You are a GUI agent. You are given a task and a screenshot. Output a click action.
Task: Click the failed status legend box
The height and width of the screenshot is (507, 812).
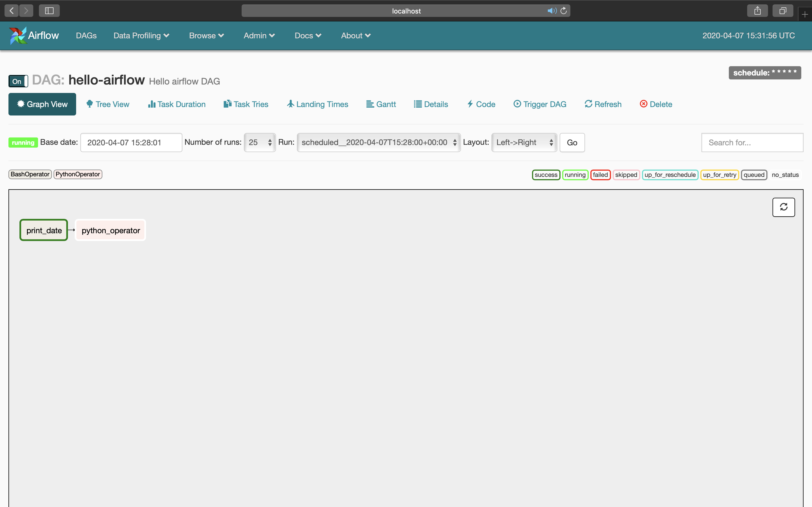coord(600,175)
